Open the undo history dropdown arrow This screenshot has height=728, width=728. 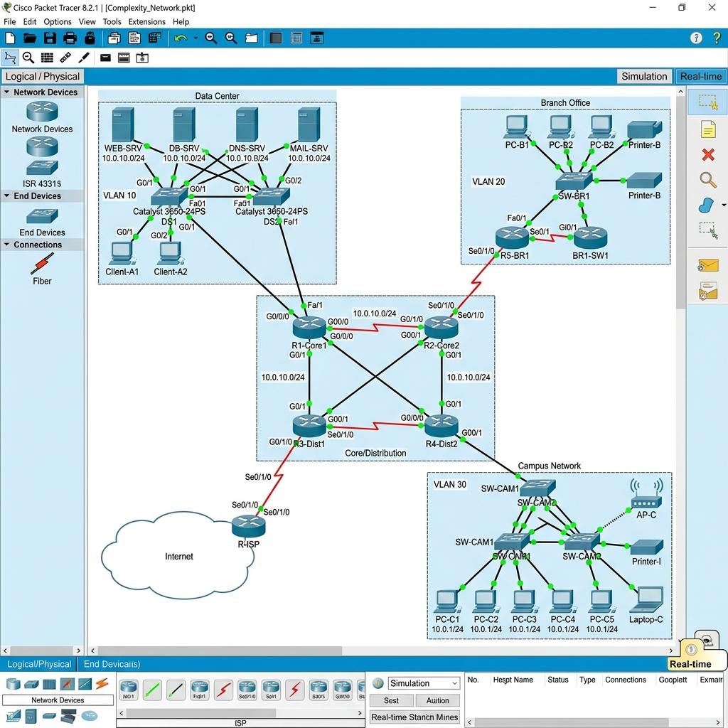(x=196, y=38)
